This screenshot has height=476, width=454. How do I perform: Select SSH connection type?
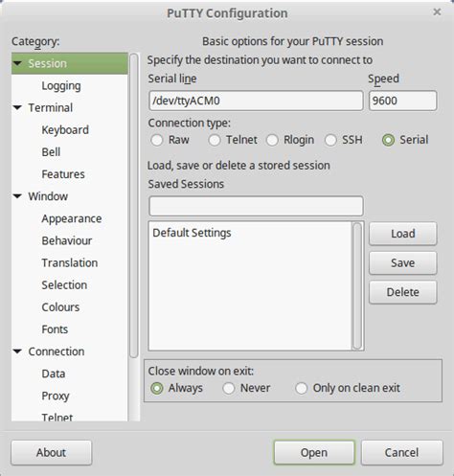pos(330,140)
